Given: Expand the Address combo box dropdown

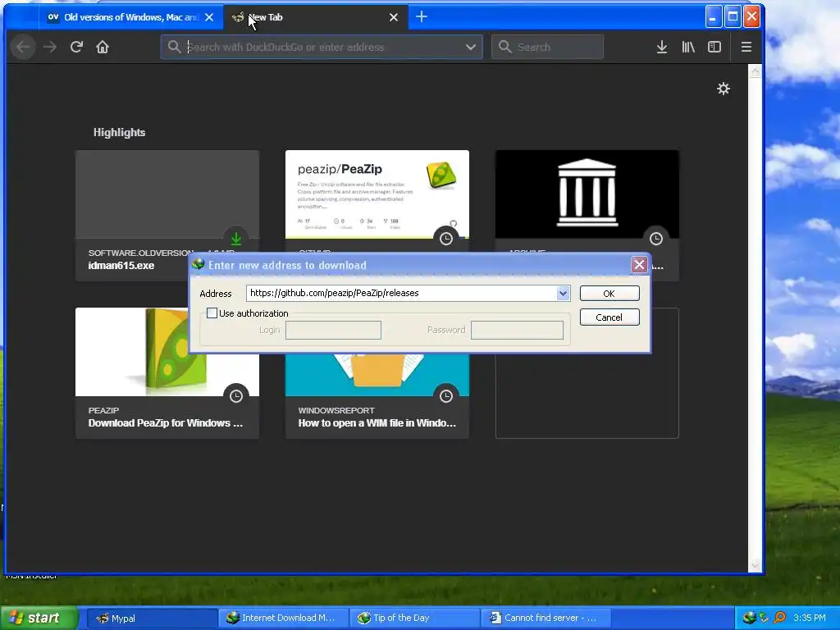Looking at the screenshot, I should tap(563, 293).
